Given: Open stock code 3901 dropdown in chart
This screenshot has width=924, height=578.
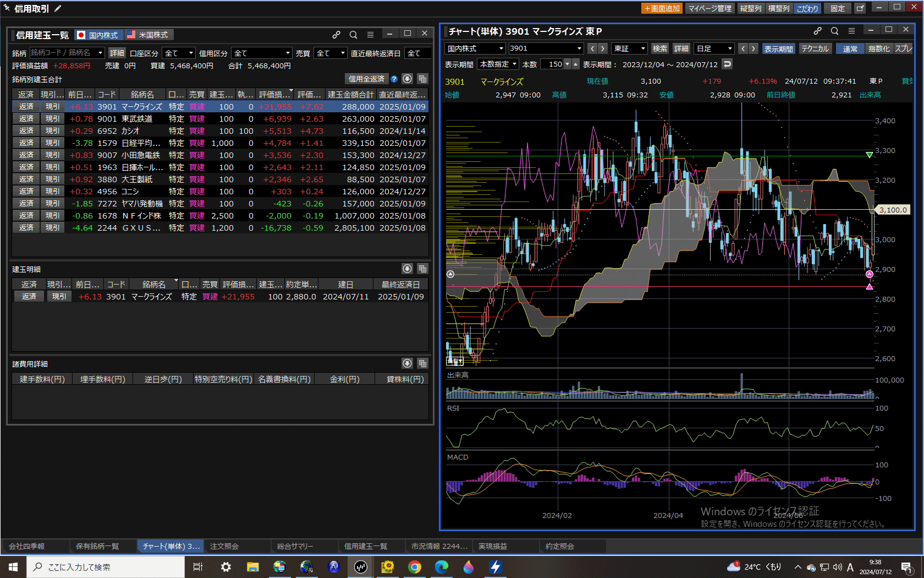Looking at the screenshot, I should click(x=545, y=48).
